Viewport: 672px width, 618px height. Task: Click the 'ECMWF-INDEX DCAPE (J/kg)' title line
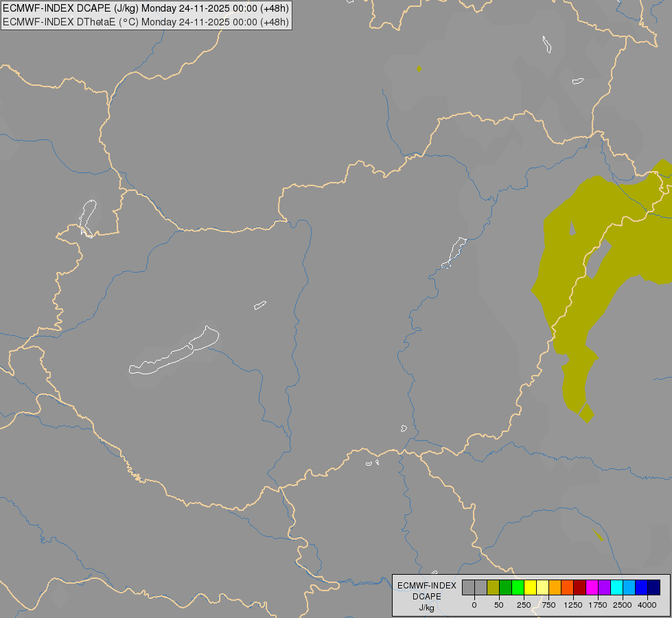146,8
